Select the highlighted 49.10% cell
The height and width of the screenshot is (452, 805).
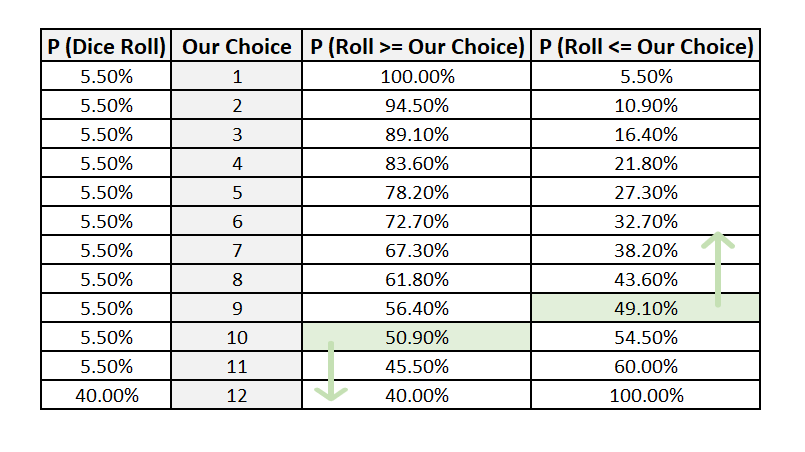645,308
